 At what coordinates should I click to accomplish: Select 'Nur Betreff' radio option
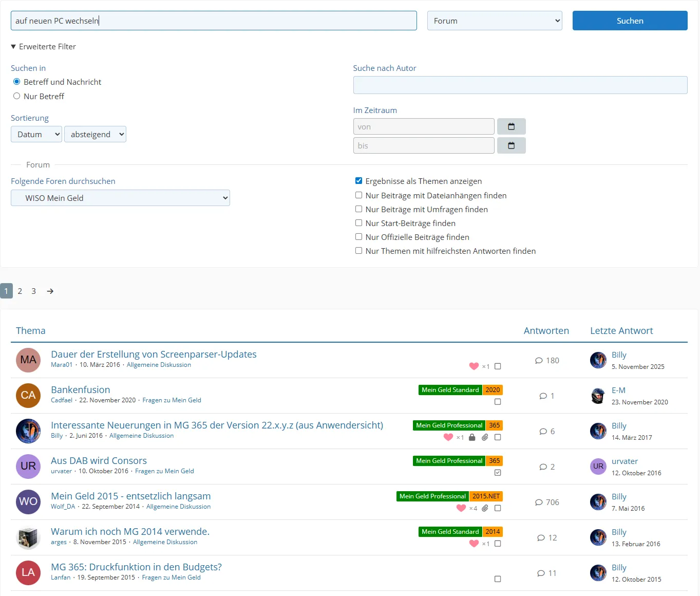coord(17,96)
